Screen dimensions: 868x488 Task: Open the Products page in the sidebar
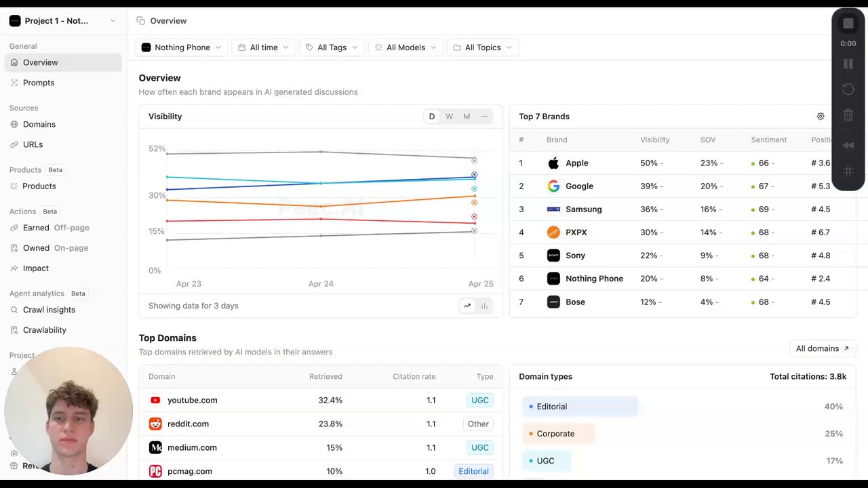click(x=63, y=186)
